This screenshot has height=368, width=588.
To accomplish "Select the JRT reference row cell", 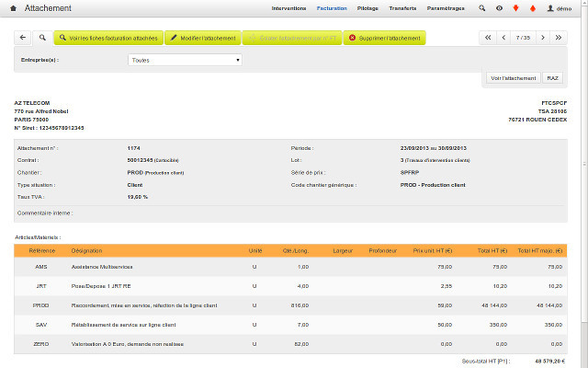I will [x=41, y=286].
